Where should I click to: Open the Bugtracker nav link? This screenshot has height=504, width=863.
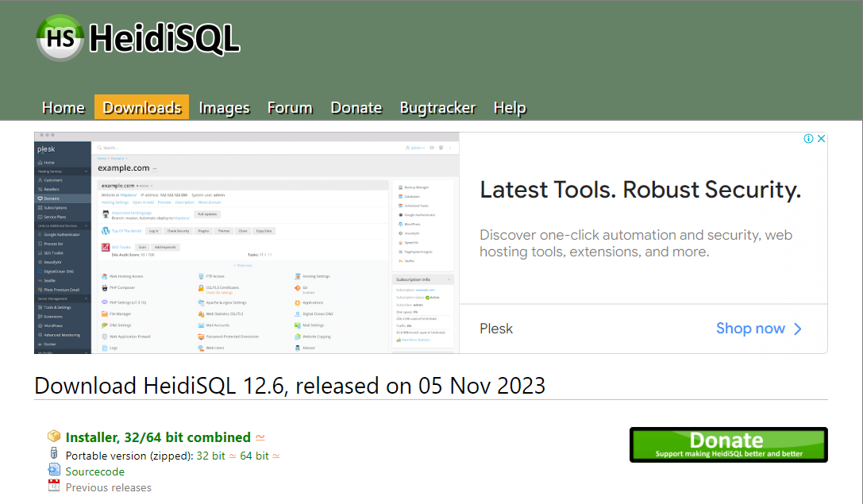[x=437, y=108]
